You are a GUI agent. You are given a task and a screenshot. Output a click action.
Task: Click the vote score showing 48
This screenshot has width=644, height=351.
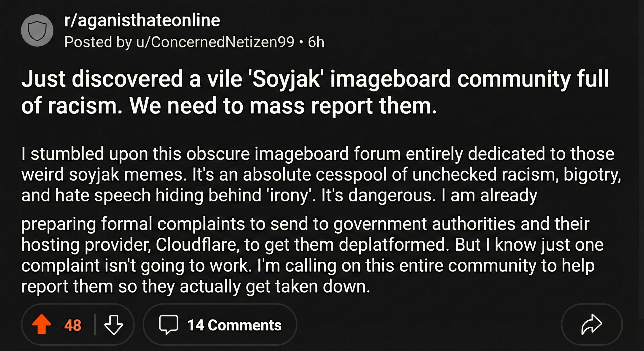coord(72,325)
